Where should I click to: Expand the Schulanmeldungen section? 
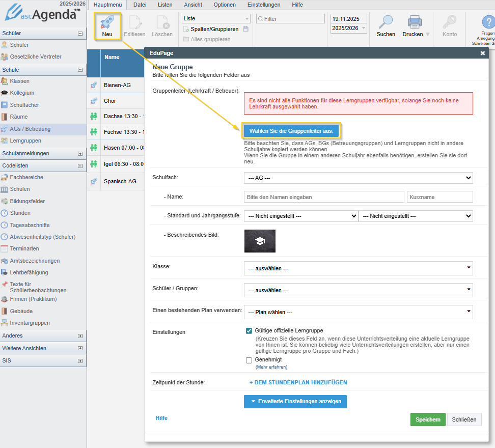pos(80,153)
